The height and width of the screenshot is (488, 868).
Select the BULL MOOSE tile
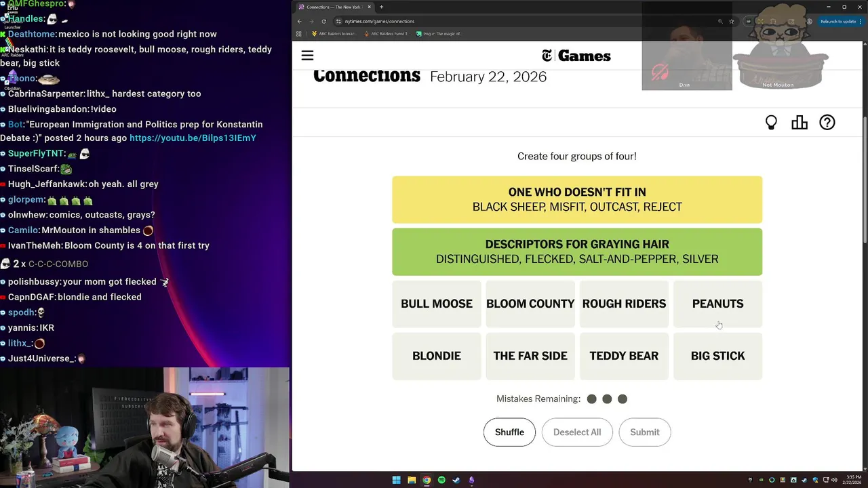pos(437,304)
